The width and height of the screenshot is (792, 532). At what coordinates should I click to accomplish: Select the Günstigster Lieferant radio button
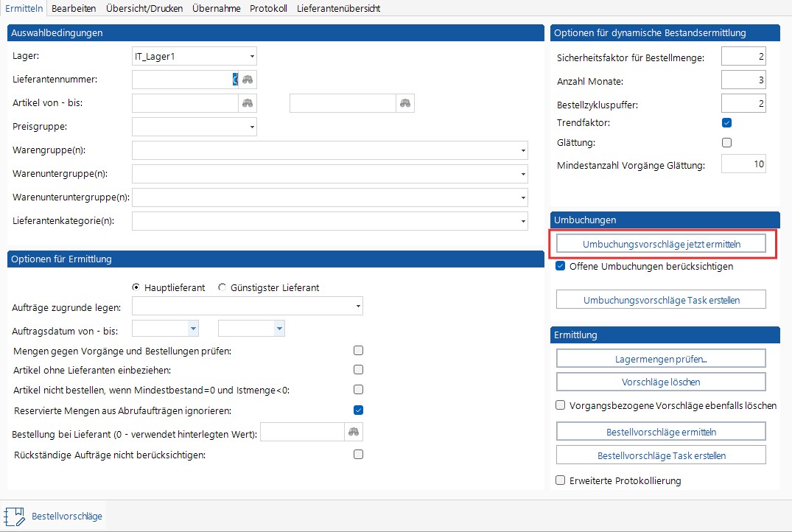pos(222,287)
